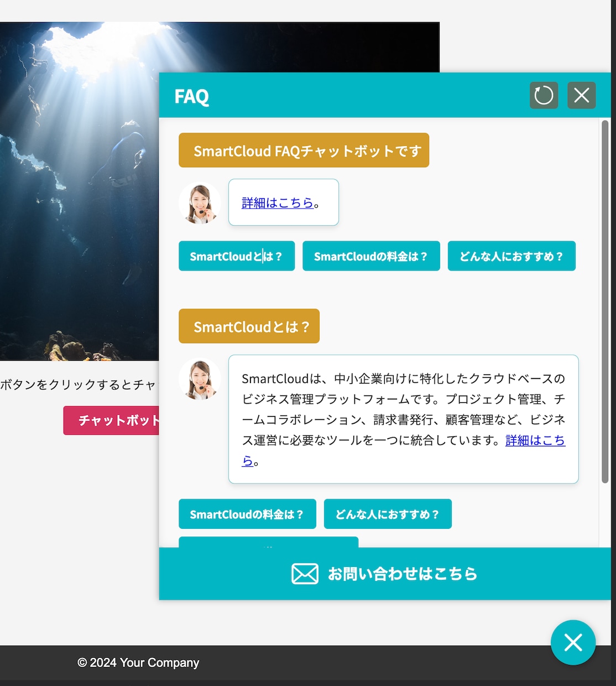Click the operator avatar beside SmartCloud description

pos(200,379)
